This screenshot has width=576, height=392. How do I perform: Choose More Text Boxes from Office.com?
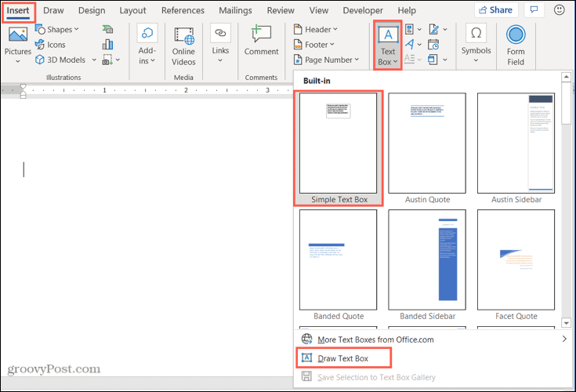(x=375, y=339)
